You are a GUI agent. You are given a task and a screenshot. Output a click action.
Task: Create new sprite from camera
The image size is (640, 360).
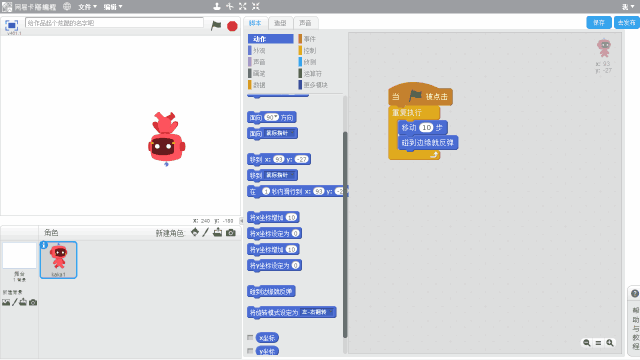pyautogui.click(x=231, y=233)
